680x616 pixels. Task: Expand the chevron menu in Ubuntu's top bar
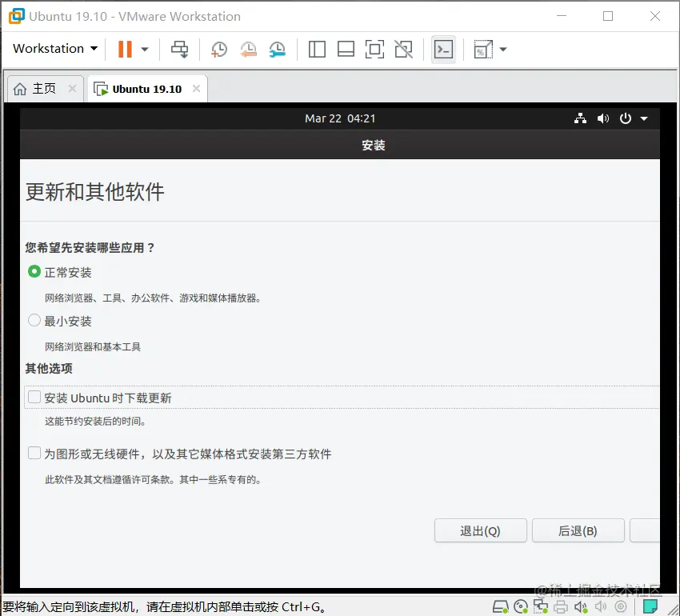(643, 118)
